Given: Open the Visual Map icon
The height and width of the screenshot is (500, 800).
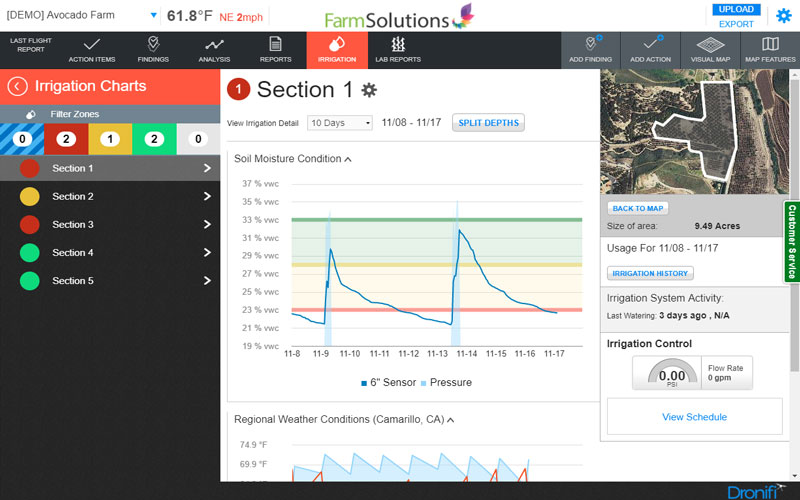Looking at the screenshot, I should [x=710, y=45].
